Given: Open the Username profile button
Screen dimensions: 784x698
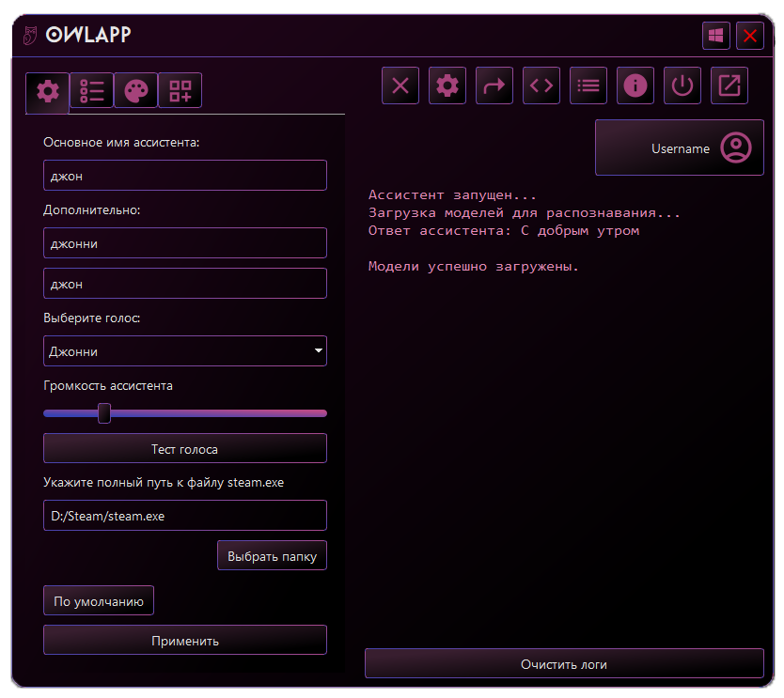Looking at the screenshot, I should pyautogui.click(x=680, y=148).
